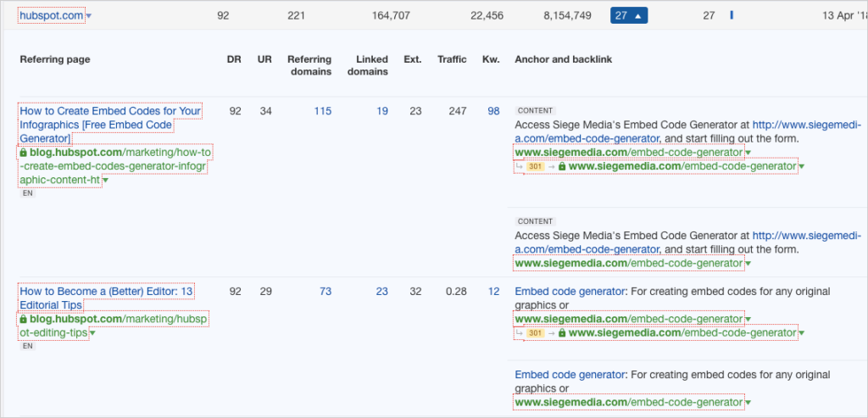This screenshot has width=868, height=418.
Task: Click the lock icon before the hubspot-editing-tips URL
Action: click(23, 320)
